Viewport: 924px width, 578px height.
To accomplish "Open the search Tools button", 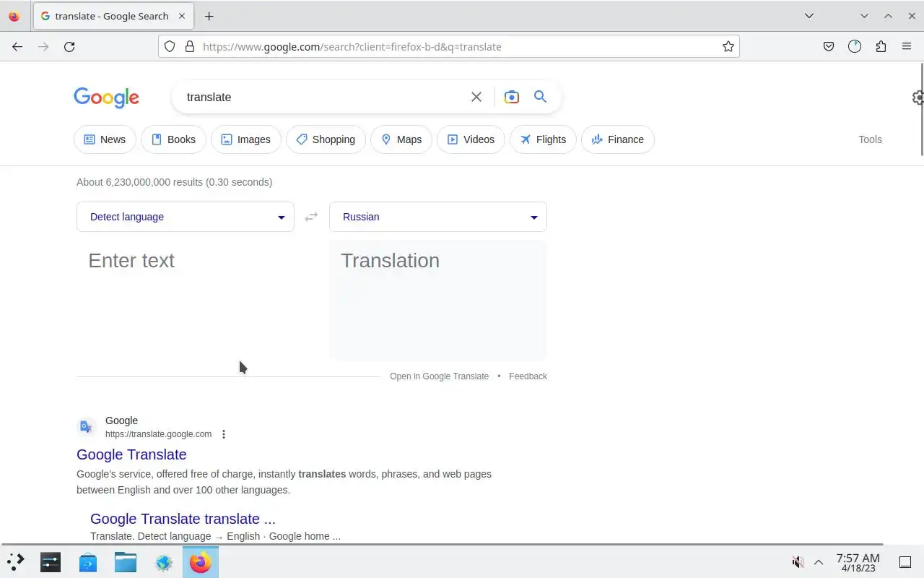I will point(870,139).
